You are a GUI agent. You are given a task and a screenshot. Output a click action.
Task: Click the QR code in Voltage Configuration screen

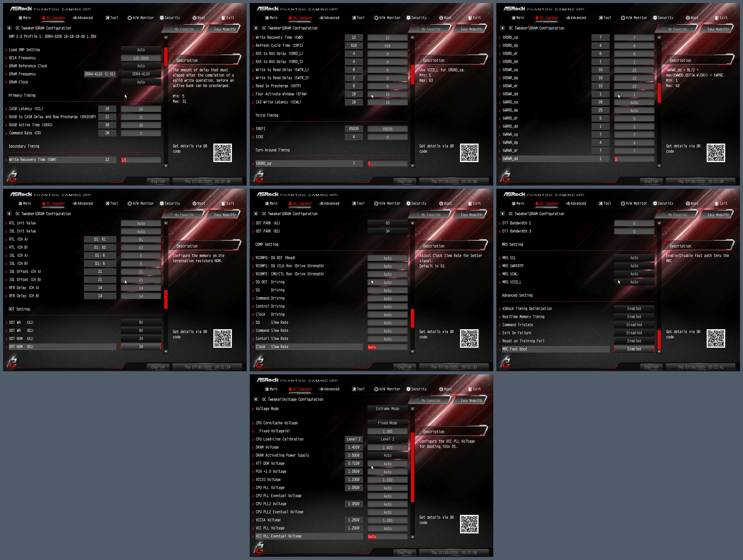tap(469, 524)
